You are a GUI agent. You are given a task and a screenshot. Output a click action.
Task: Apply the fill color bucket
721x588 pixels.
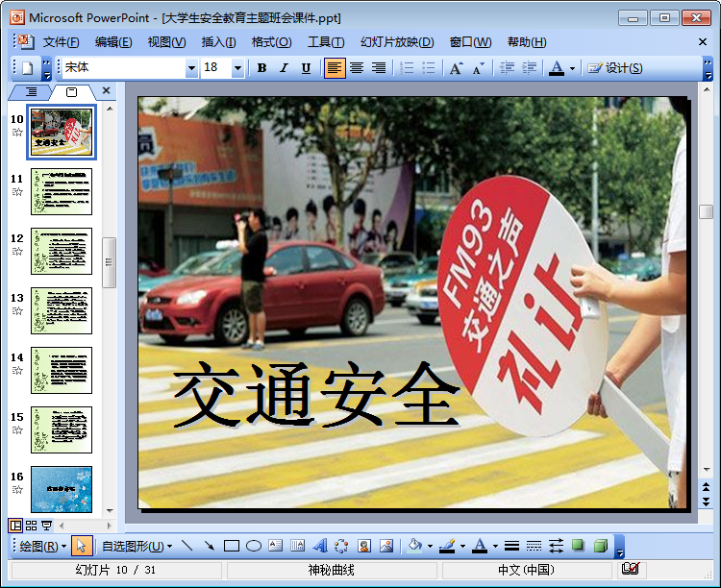tap(414, 546)
